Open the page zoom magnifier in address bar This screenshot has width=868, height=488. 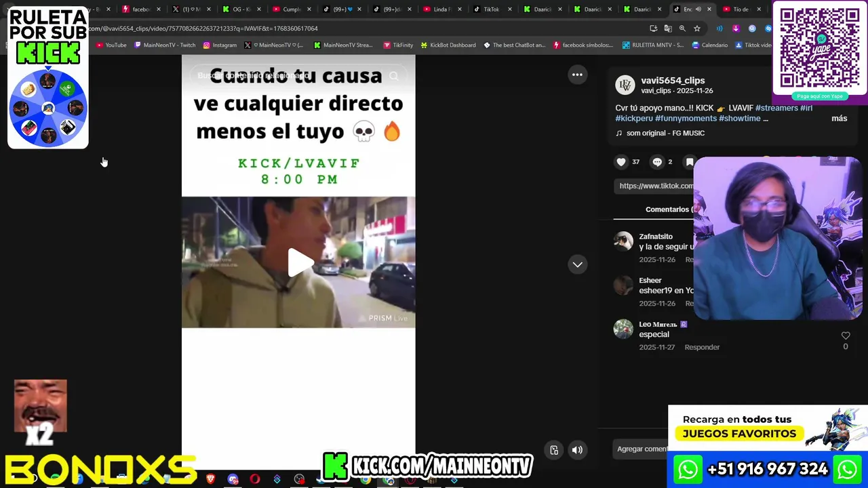682,28
